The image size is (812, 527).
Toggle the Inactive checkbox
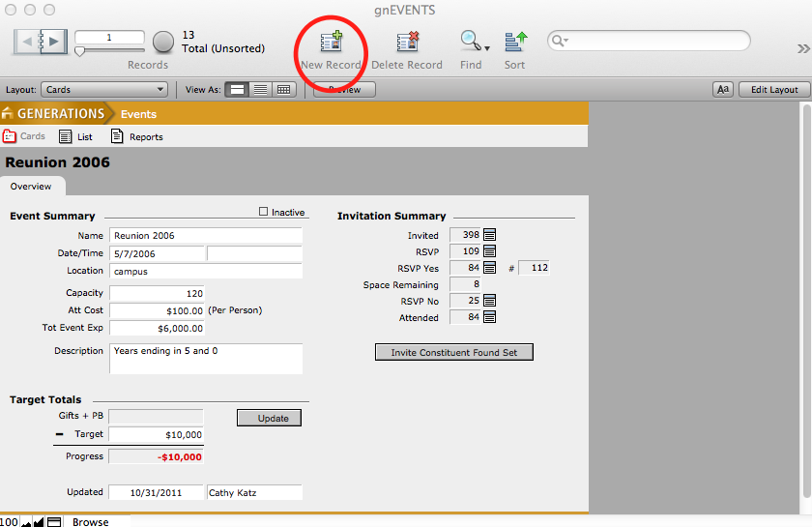point(264,212)
